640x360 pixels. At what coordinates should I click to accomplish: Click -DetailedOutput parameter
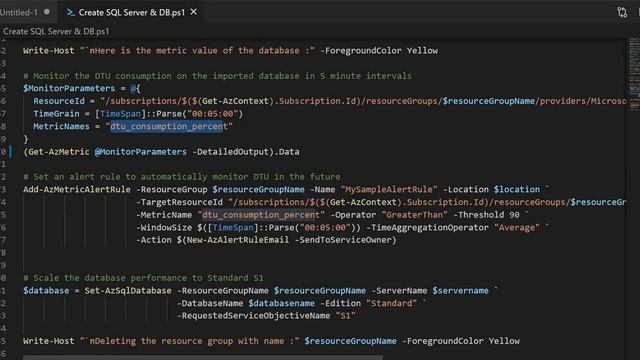pyautogui.click(x=230, y=152)
